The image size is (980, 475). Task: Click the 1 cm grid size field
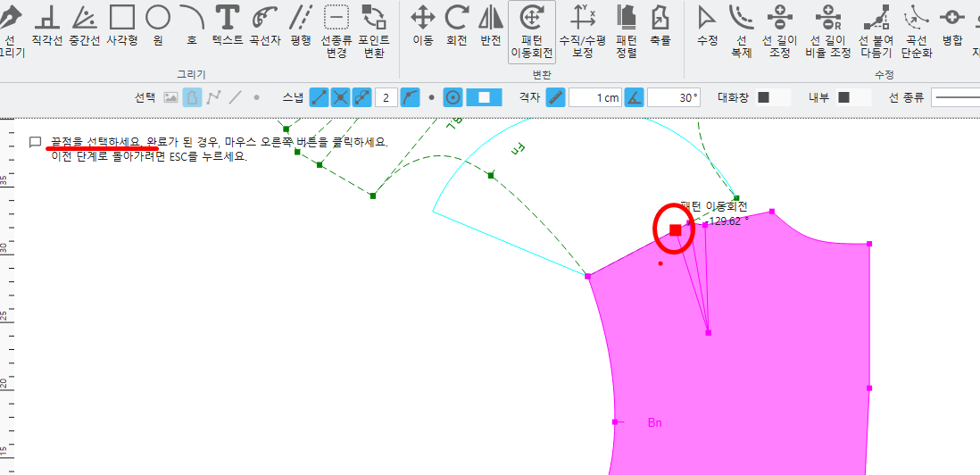point(595,97)
